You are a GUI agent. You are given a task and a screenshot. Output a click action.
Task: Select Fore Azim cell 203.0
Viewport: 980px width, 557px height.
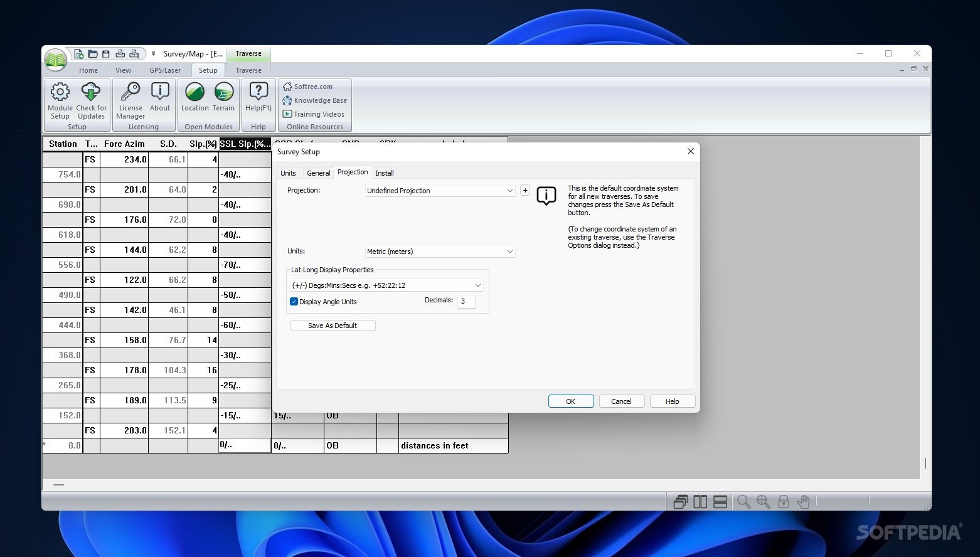pyautogui.click(x=124, y=430)
